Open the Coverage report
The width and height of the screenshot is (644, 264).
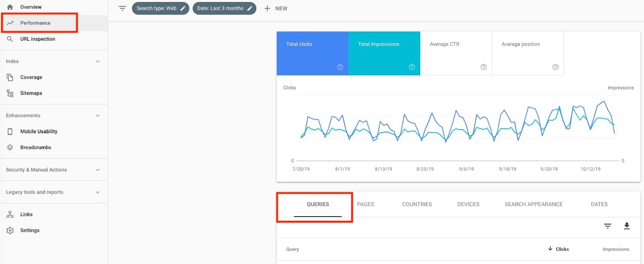click(31, 77)
